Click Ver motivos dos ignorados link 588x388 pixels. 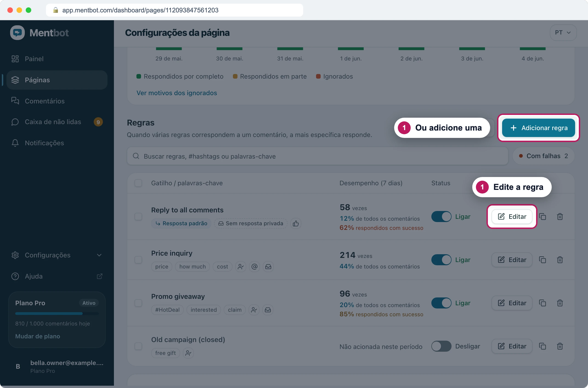(x=177, y=93)
